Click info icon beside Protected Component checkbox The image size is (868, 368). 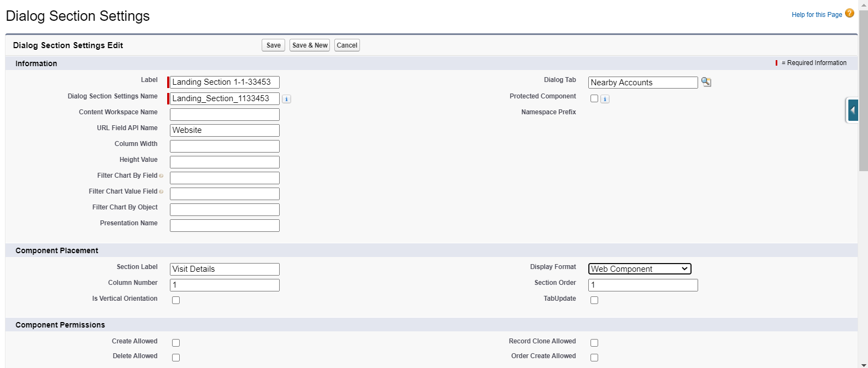605,99
